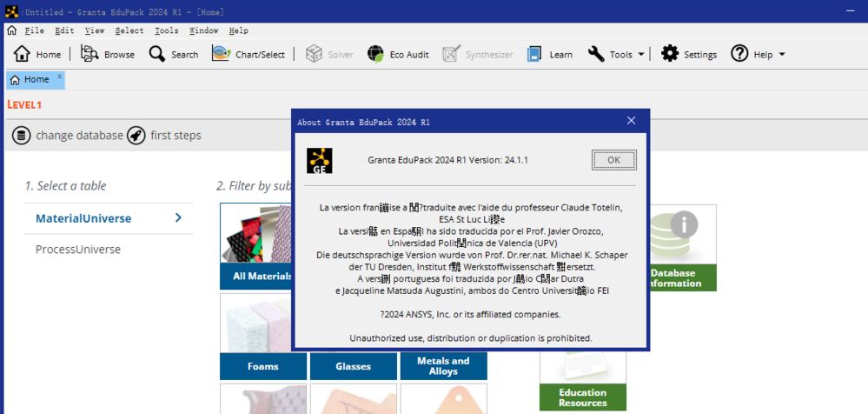The image size is (868, 414).
Task: Open the Help menu in menu bar
Action: [x=239, y=30]
